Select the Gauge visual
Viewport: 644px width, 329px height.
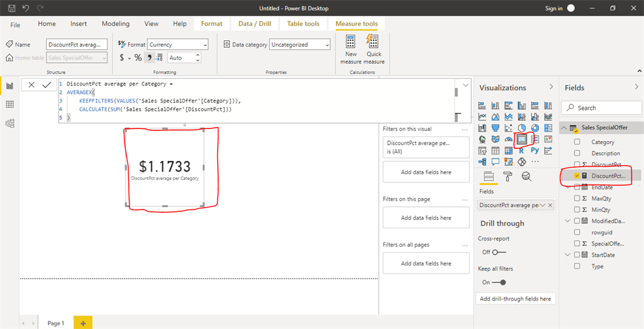[x=509, y=139]
